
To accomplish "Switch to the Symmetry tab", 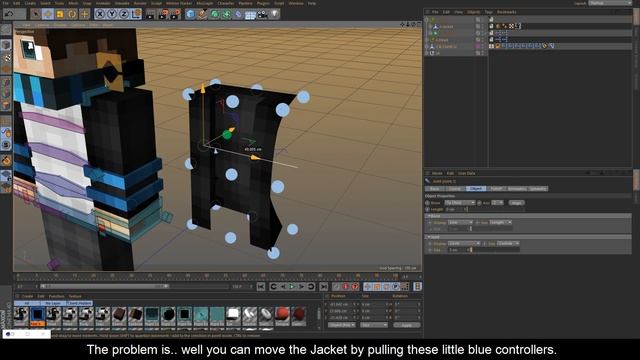I will pyautogui.click(x=538, y=189).
